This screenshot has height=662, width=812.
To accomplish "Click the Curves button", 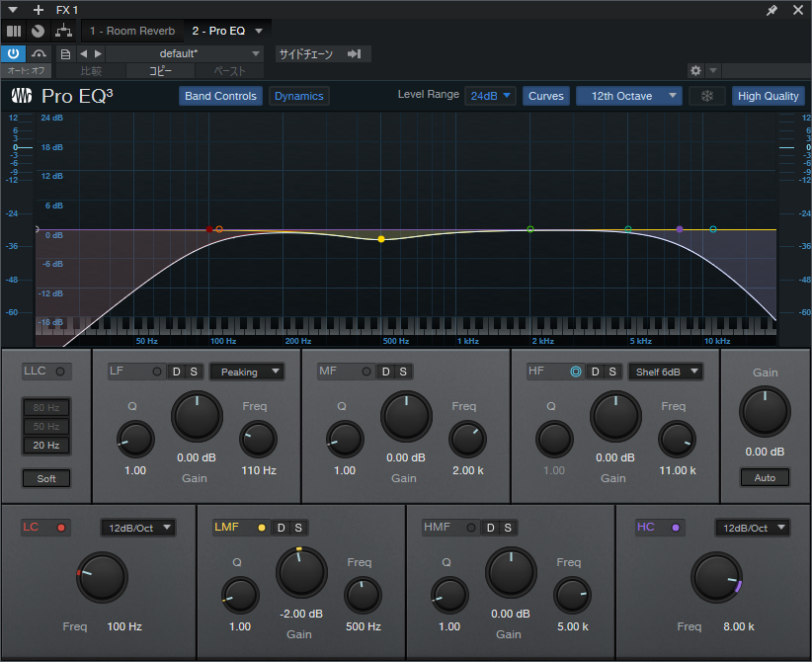I will pos(546,96).
